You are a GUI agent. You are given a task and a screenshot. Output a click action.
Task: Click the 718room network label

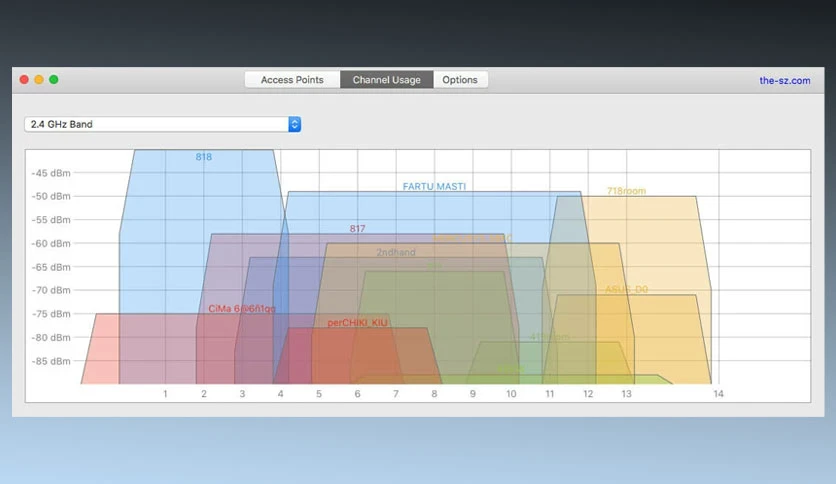(626, 191)
